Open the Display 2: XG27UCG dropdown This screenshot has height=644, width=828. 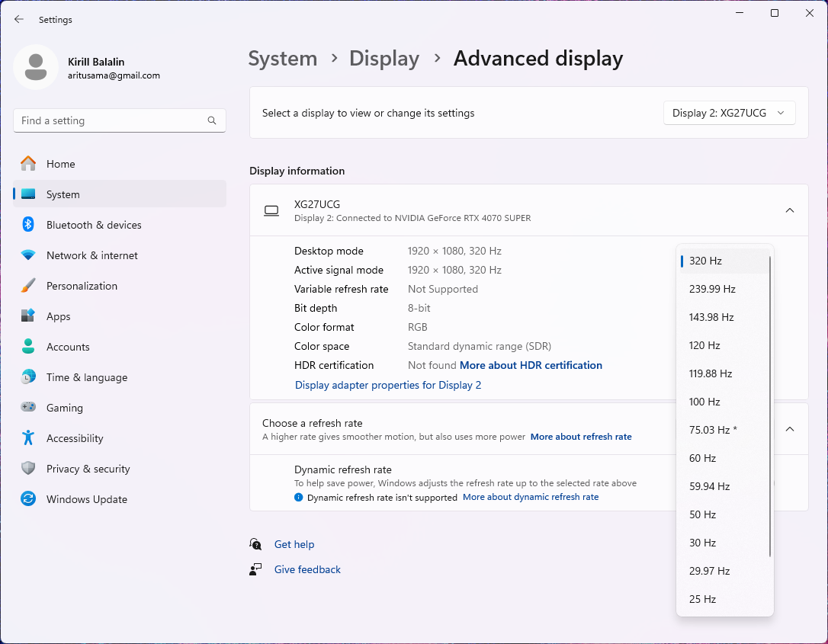(729, 113)
